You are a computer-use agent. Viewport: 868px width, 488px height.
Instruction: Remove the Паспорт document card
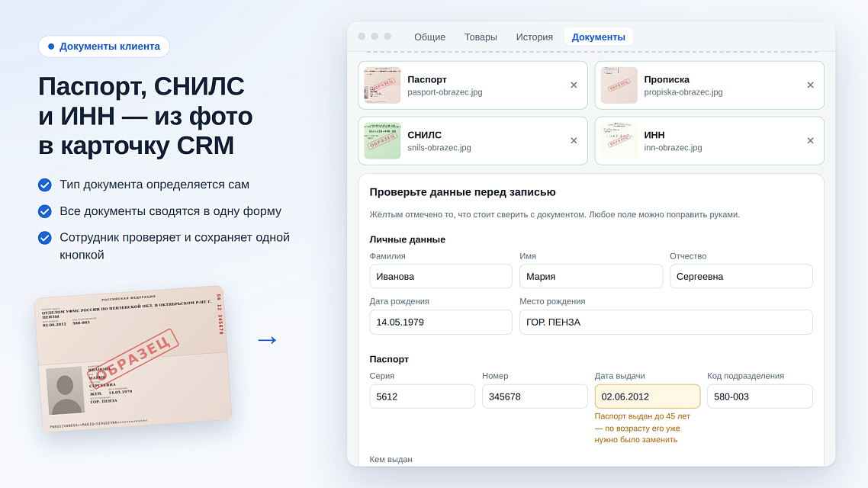click(574, 85)
